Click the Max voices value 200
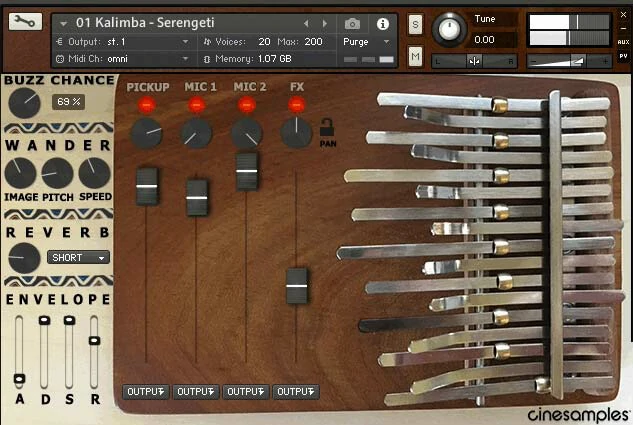 (x=313, y=42)
